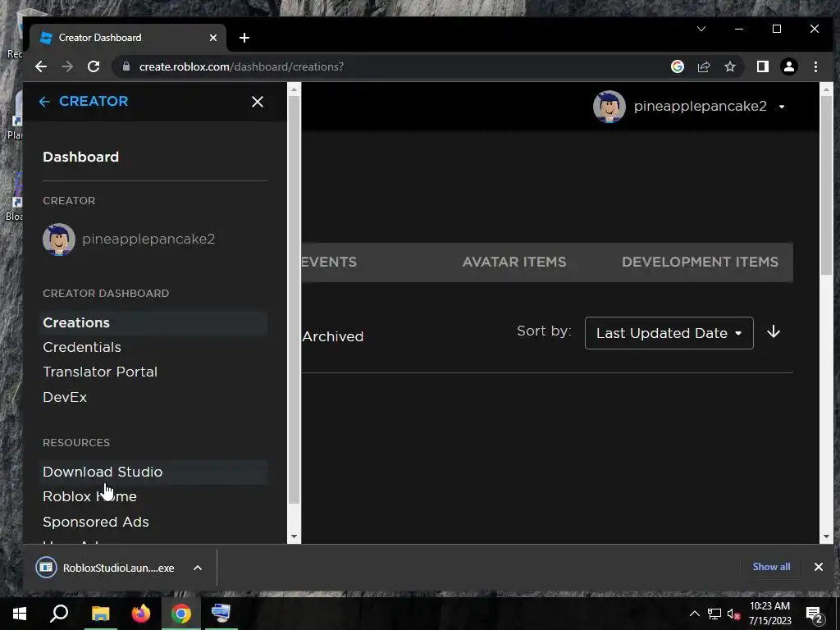The height and width of the screenshot is (630, 840).
Task: Click the page scrollbar down arrow
Action: click(x=825, y=536)
